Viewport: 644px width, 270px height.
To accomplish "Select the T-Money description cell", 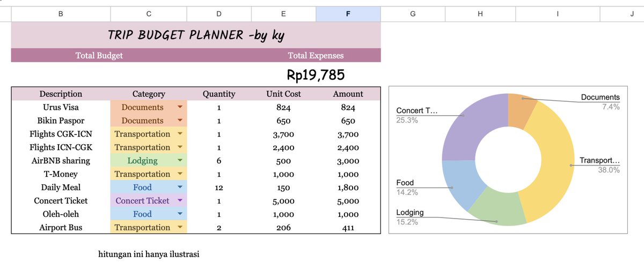I will coord(61,174).
